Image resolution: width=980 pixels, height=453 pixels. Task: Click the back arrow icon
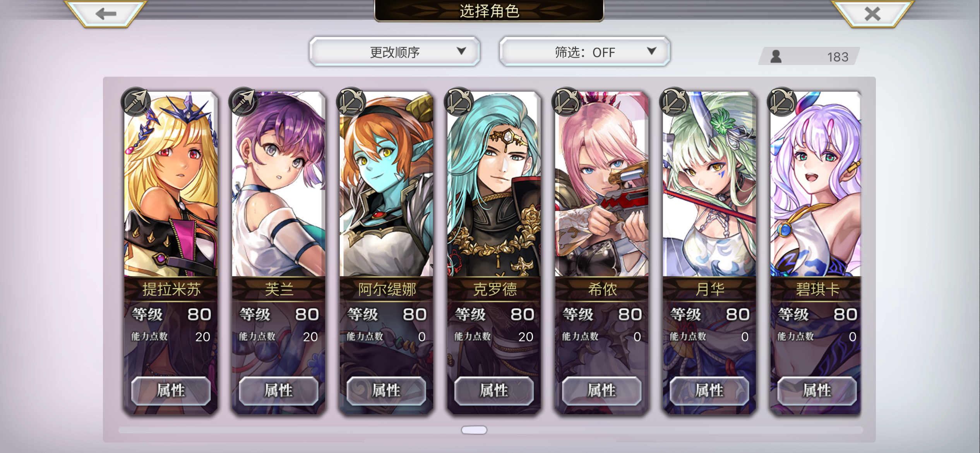pos(106,14)
